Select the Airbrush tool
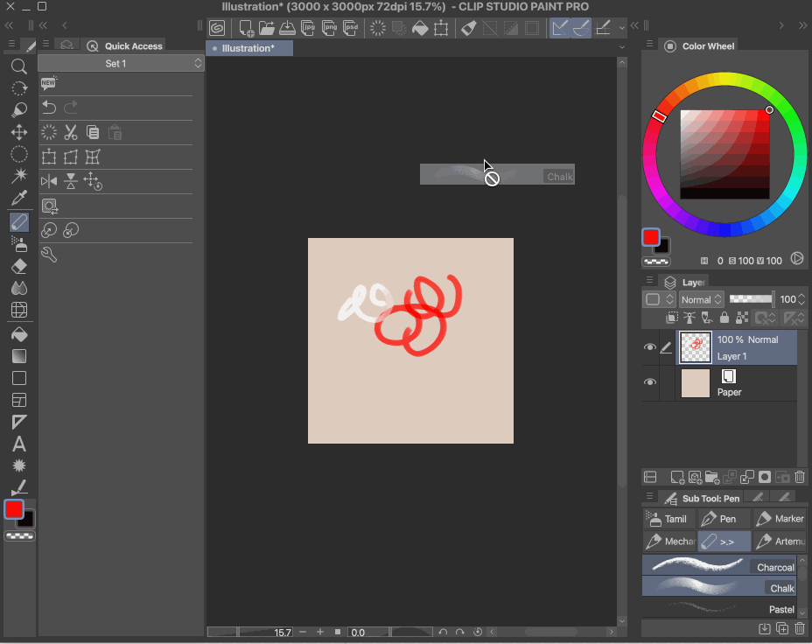Viewport: 812px width, 644px height. coord(19,244)
